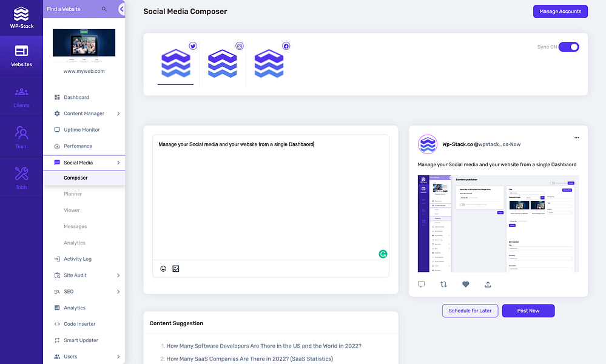Open the share icon under the post preview

pyautogui.click(x=488, y=284)
